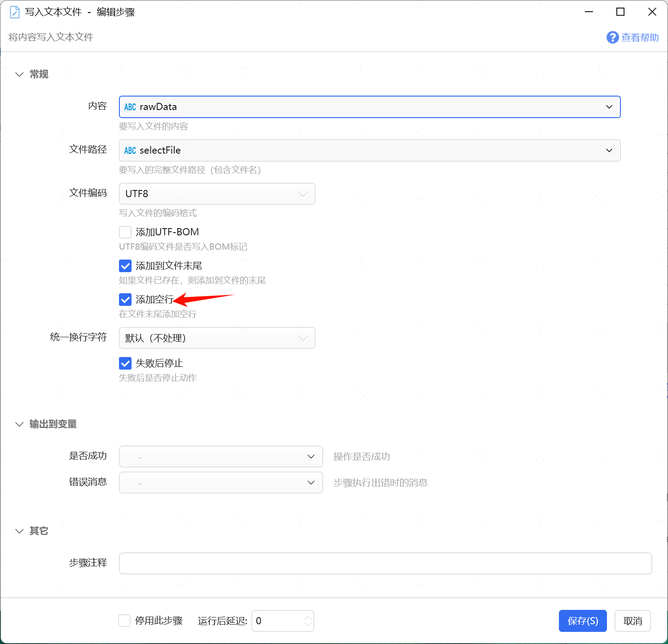668x644 pixels.
Task: Click the 步骤执行出错时的消息 description text
Action: pyautogui.click(x=381, y=483)
